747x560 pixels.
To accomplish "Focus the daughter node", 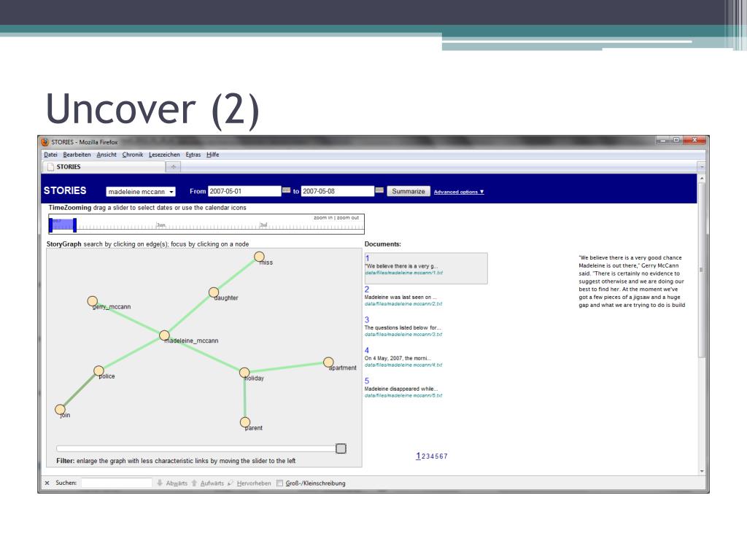I will point(214,292).
